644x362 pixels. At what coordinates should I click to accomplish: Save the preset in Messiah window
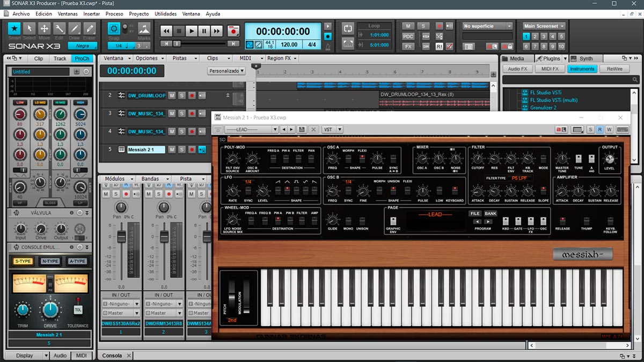point(302,129)
